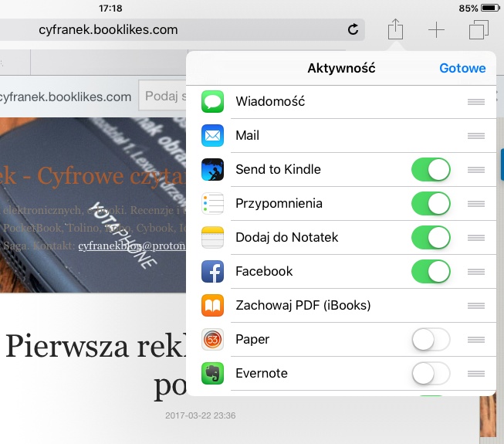Tap the Safari address bar URL
Viewport: 504px width, 444px height.
(108, 29)
